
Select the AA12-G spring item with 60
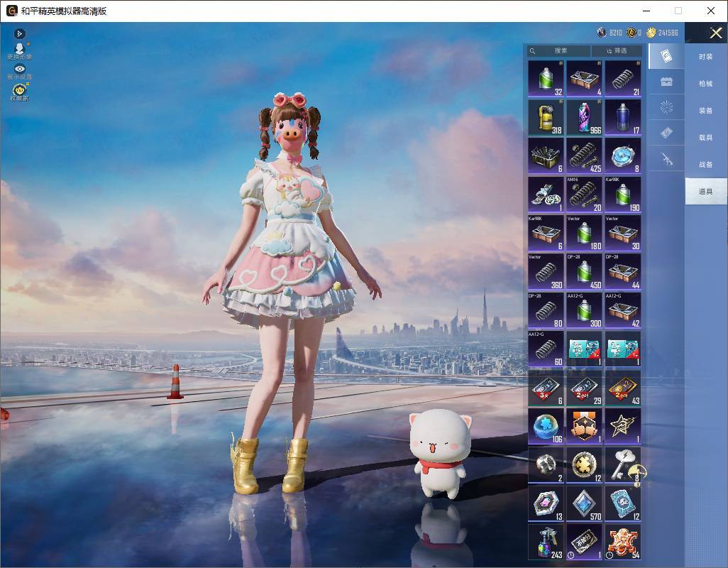click(546, 349)
